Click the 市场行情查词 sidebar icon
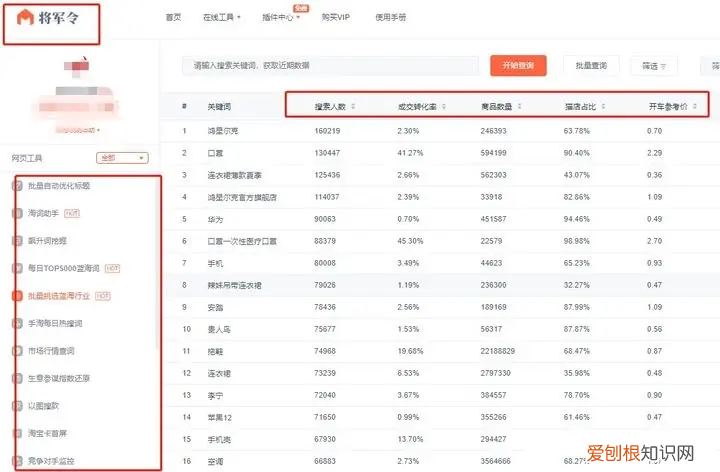720x472 pixels. tap(17, 351)
